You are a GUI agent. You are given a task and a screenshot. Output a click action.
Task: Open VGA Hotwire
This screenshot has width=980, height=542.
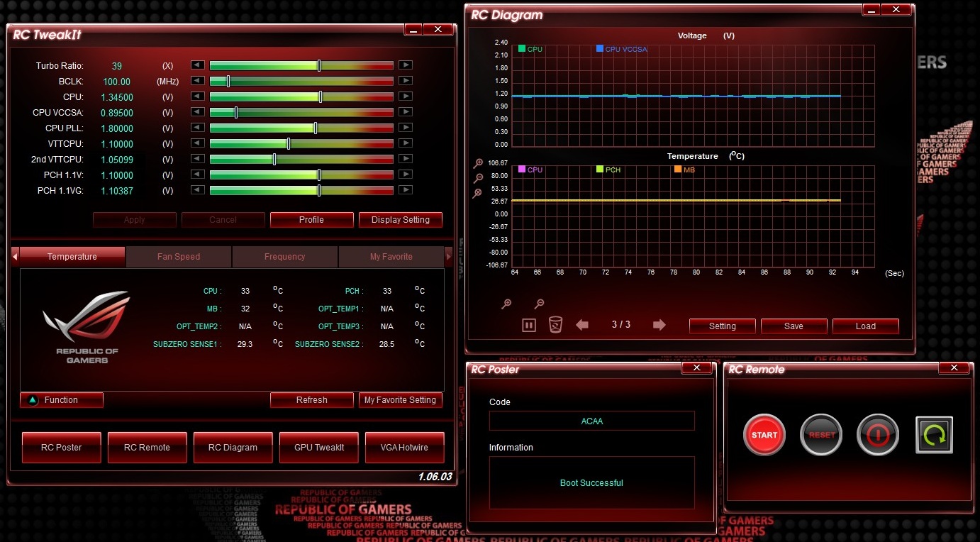[404, 448]
